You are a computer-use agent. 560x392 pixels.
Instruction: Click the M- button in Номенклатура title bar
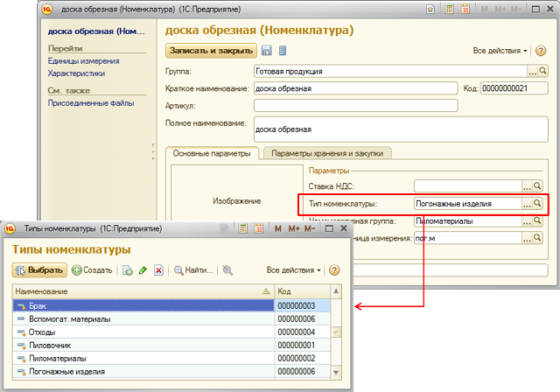516,10
